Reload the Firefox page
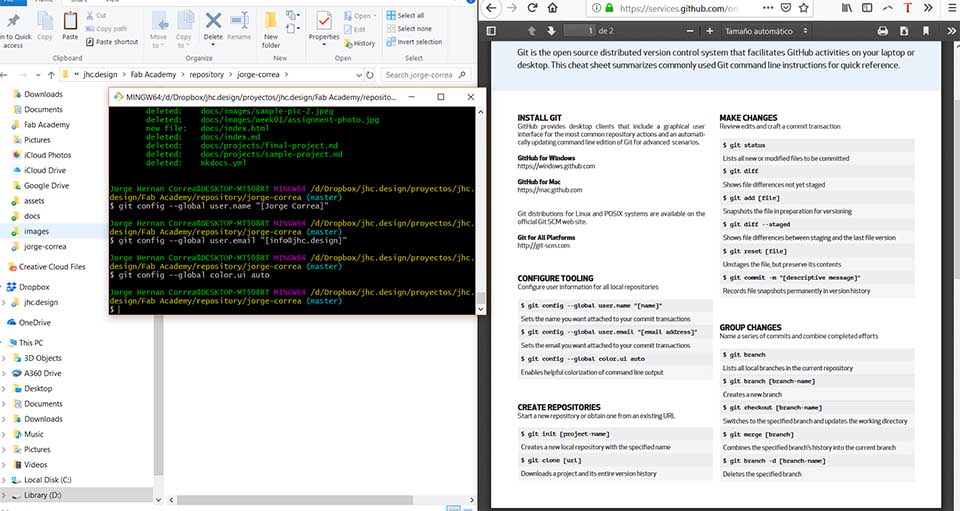The width and height of the screenshot is (960, 511). point(533,8)
